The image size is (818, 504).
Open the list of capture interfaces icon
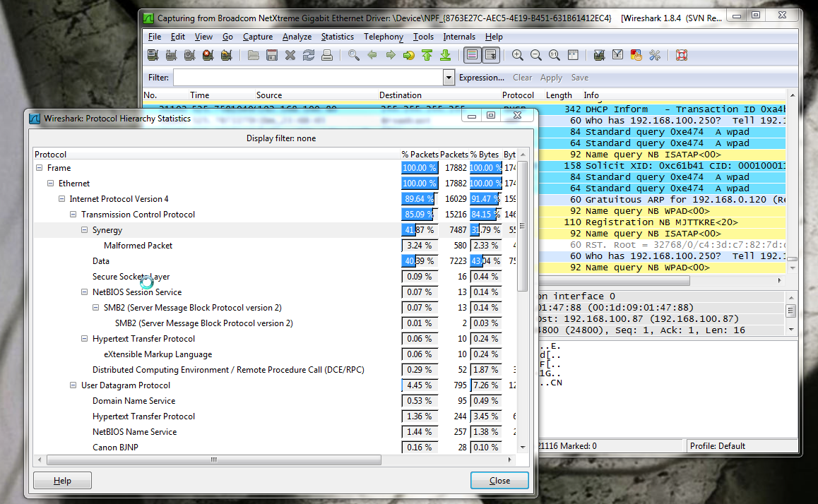tap(153, 55)
